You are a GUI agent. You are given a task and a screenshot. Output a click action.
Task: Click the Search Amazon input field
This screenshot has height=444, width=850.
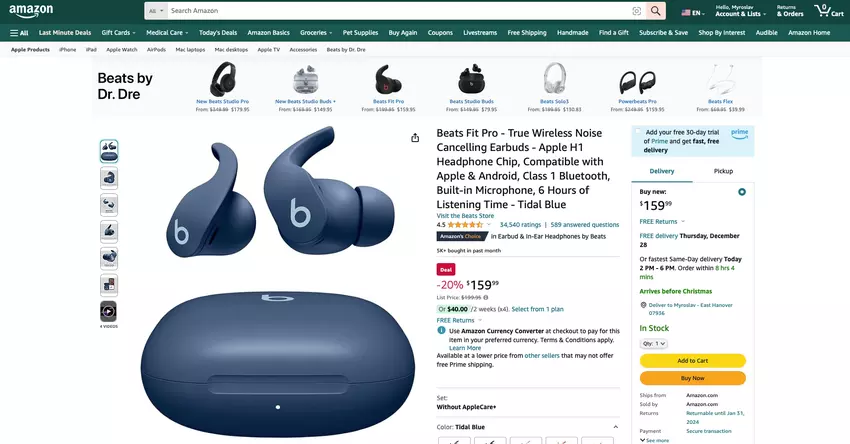398,11
